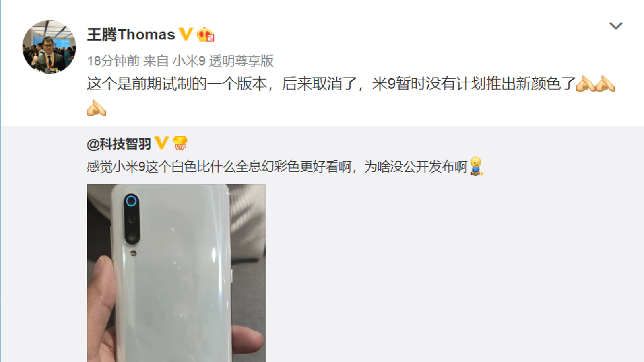The height and width of the screenshot is (362, 644).
Task: Open the @科技智羽 mention link
Action: point(119,144)
